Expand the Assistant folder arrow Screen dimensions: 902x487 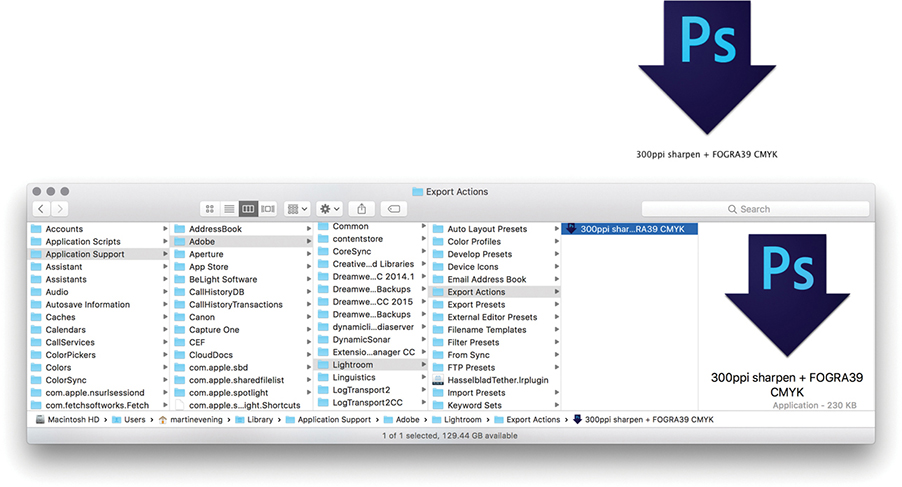point(165,267)
